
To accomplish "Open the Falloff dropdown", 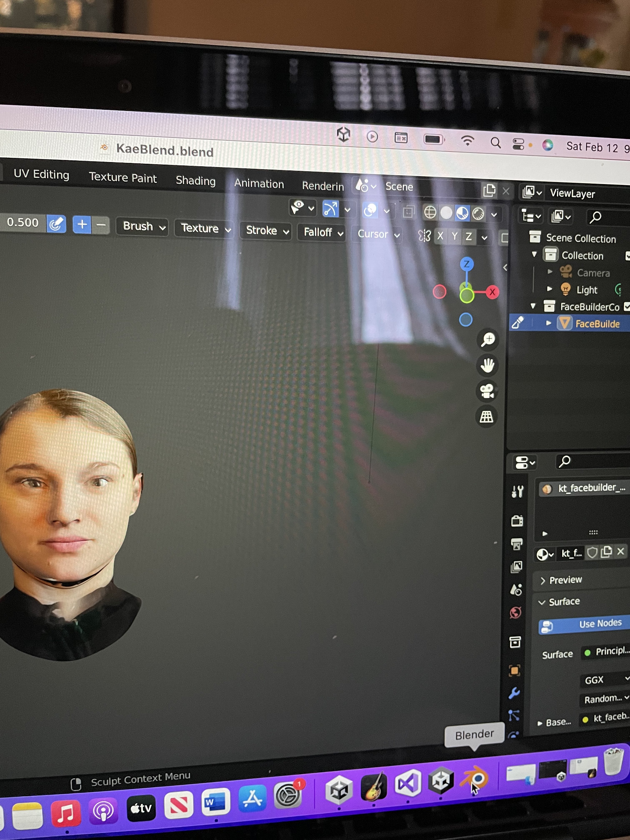I will pos(321,232).
